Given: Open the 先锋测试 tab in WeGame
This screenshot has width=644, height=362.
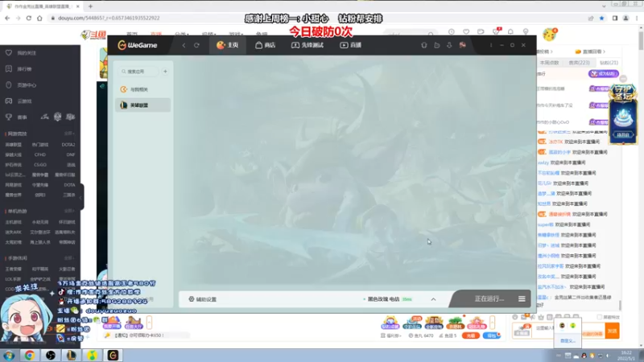Looking at the screenshot, I should click(308, 45).
